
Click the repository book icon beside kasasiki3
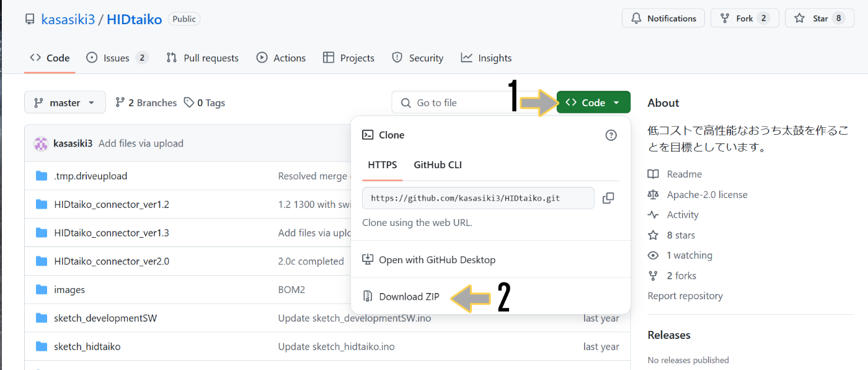pos(30,19)
